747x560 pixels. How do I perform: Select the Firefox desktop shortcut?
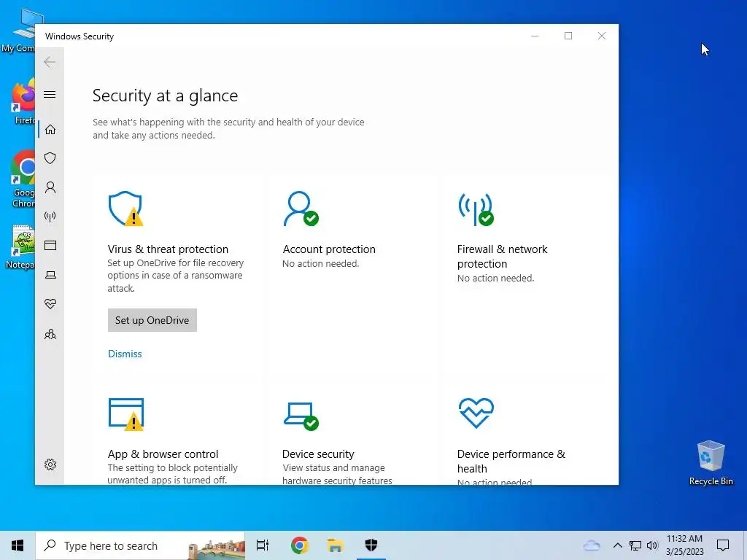(x=23, y=102)
